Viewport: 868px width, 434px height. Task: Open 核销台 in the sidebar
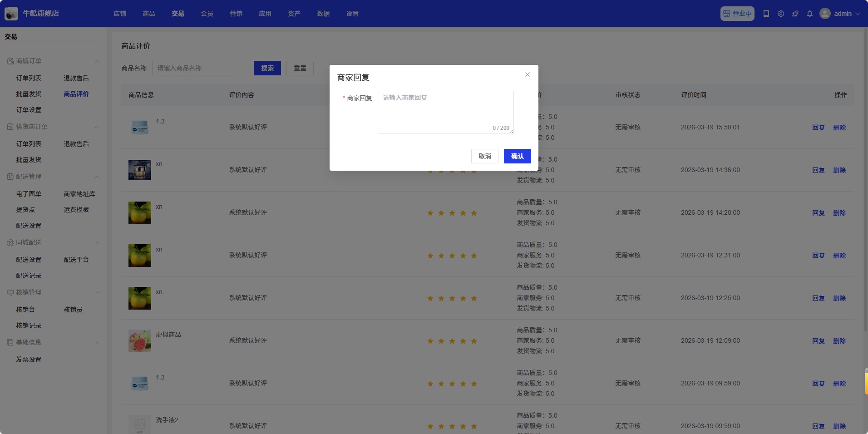(x=25, y=310)
